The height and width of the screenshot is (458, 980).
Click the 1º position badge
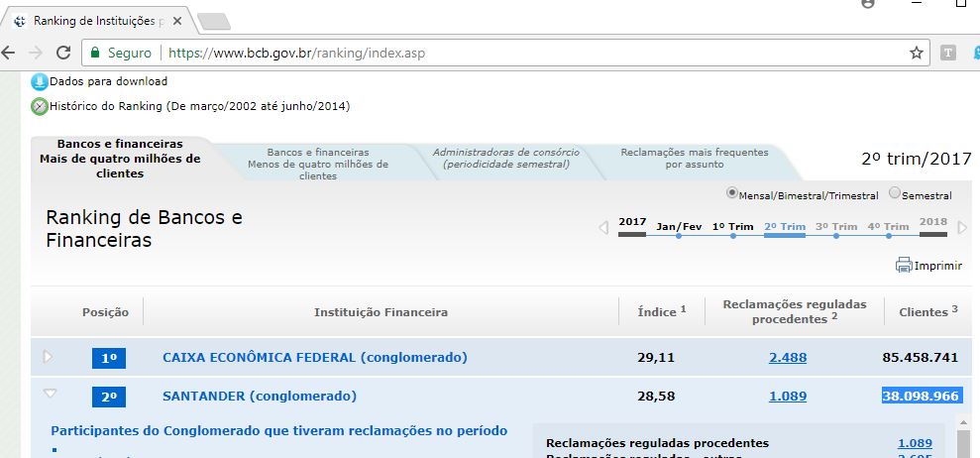click(x=109, y=359)
